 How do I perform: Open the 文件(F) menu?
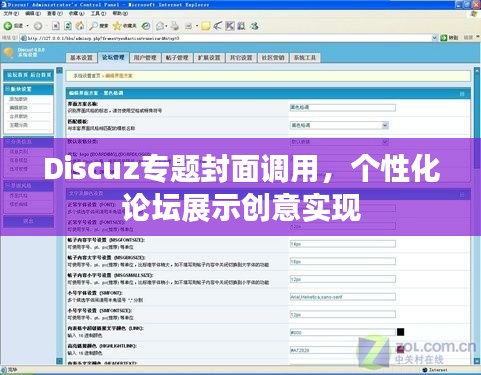point(11,13)
